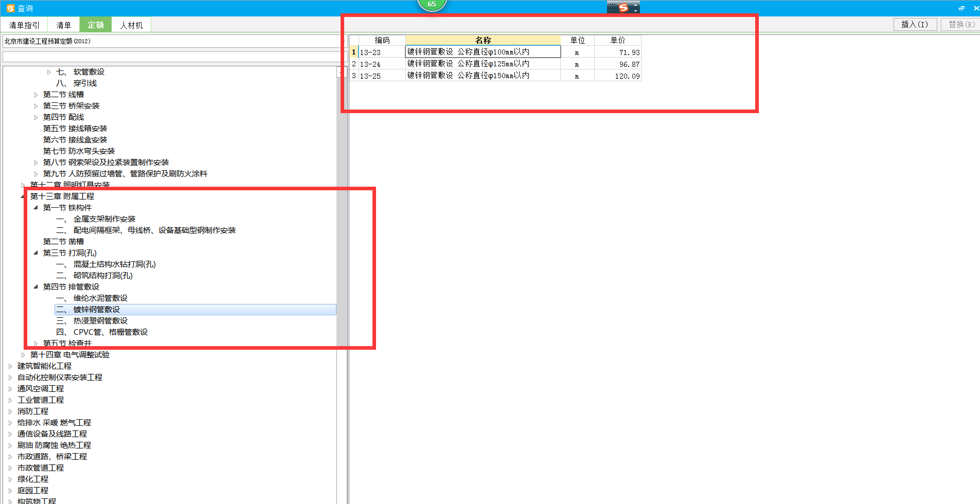This screenshot has width=980, height=504.
Task: Expand 第十四章 电气调整试验 node
Action: (23, 355)
